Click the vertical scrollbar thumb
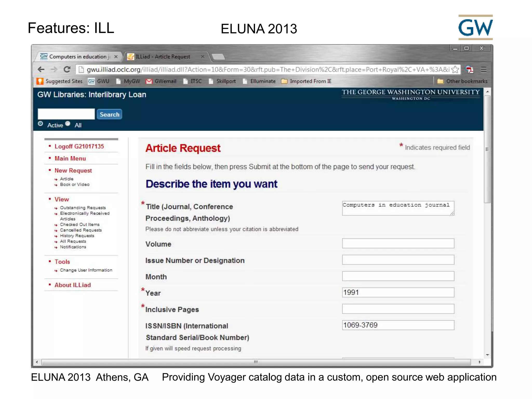The height and width of the screenshot is (399, 532). pos(487,149)
